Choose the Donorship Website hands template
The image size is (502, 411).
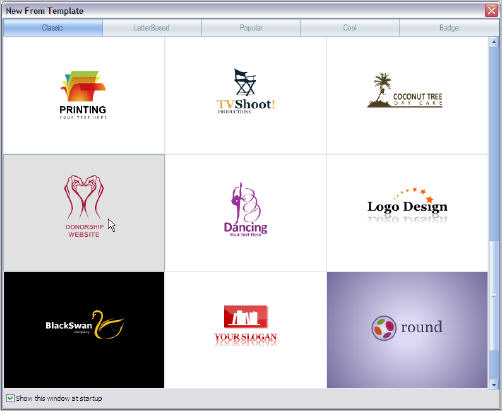[x=84, y=213]
